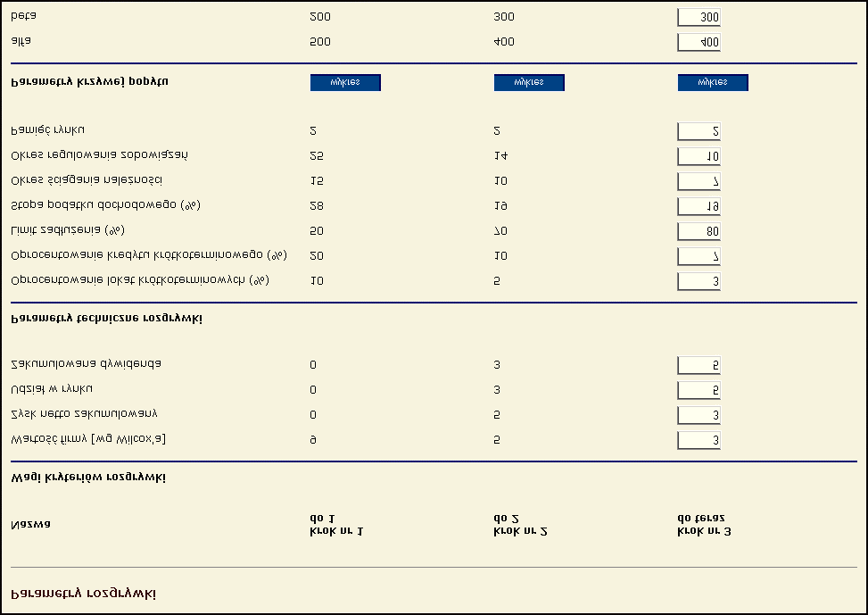Select the Parametry krzywej popytu section label

click(x=90, y=82)
